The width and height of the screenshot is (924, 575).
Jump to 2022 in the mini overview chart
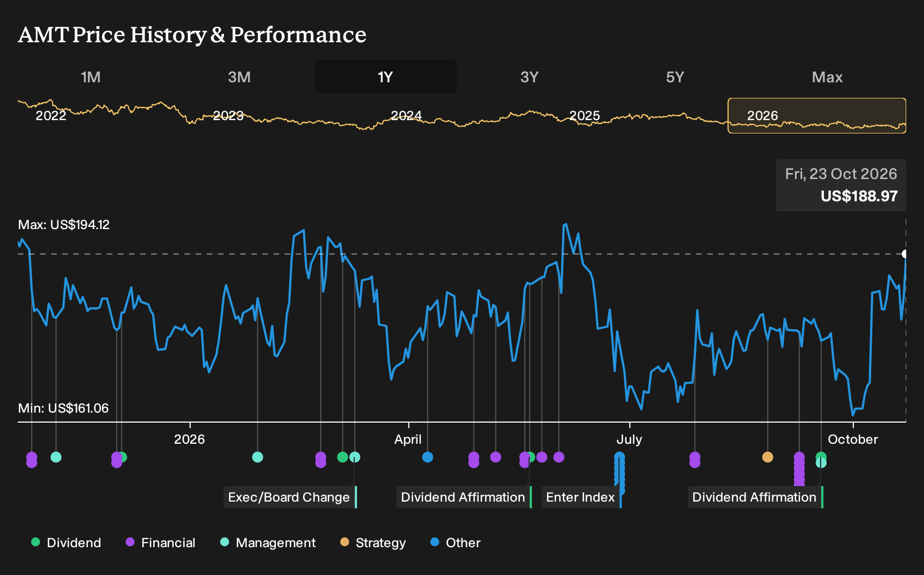51,116
